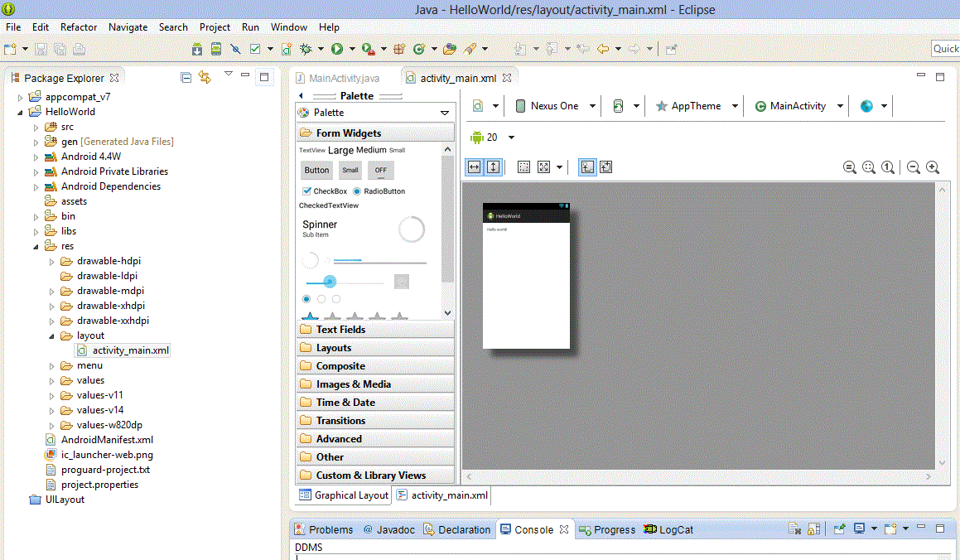
Task: Click the New Java Class icon
Action: tap(419, 49)
